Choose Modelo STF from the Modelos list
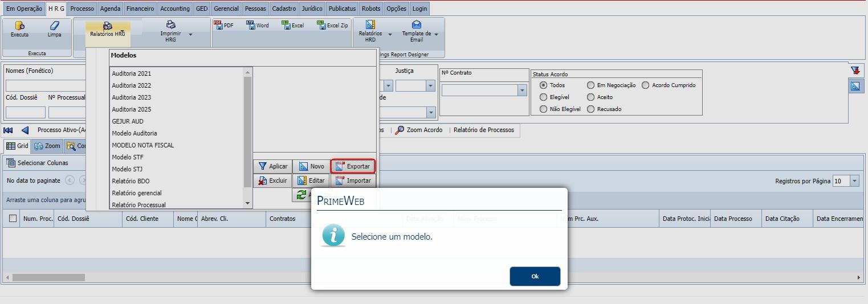This screenshot has width=868, height=304. 128,157
